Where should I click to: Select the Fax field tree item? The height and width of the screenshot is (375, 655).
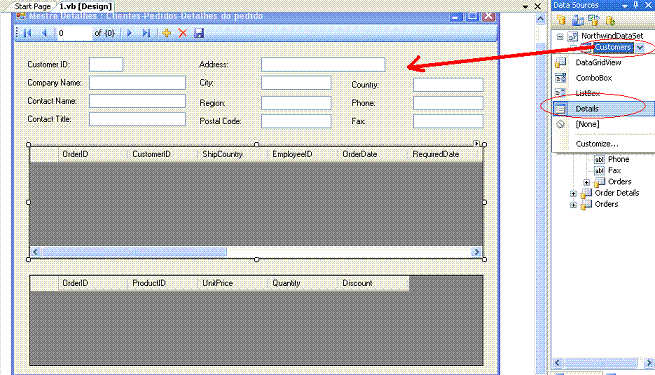click(614, 171)
